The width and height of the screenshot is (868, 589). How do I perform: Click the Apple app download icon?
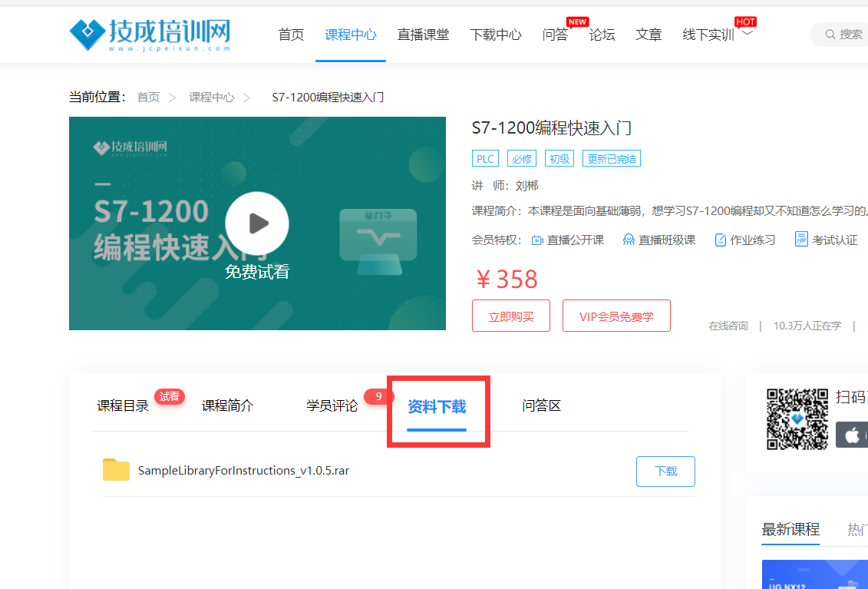[853, 435]
